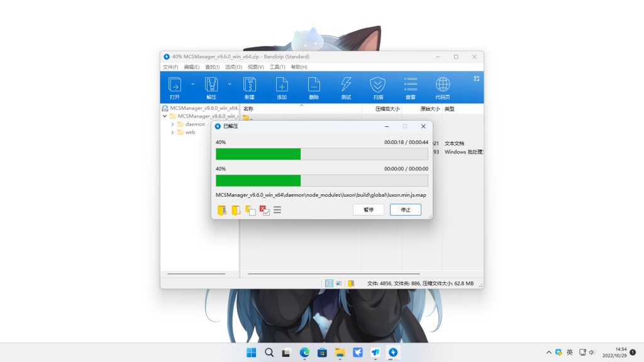Click the open archive folder icon in dialog
The width and height of the screenshot is (644, 362).
tap(222, 210)
